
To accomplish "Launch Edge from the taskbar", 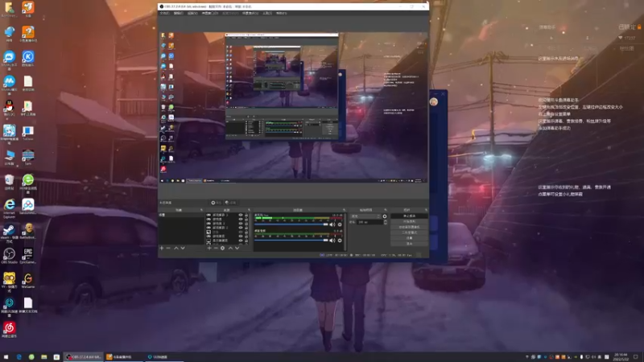I will (x=19, y=357).
